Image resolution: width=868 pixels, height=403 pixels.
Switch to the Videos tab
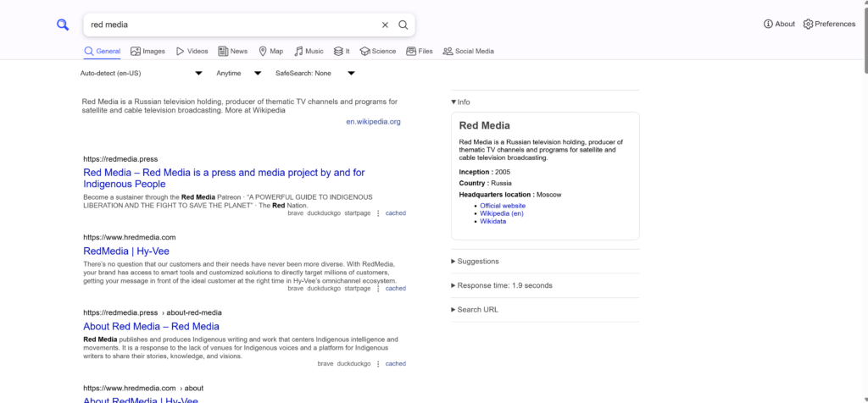click(x=192, y=51)
